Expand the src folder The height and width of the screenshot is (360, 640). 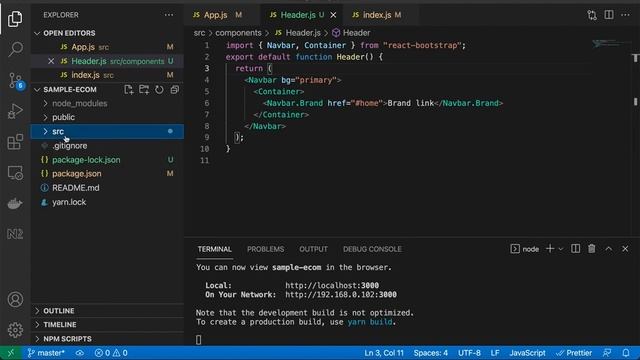(45, 131)
